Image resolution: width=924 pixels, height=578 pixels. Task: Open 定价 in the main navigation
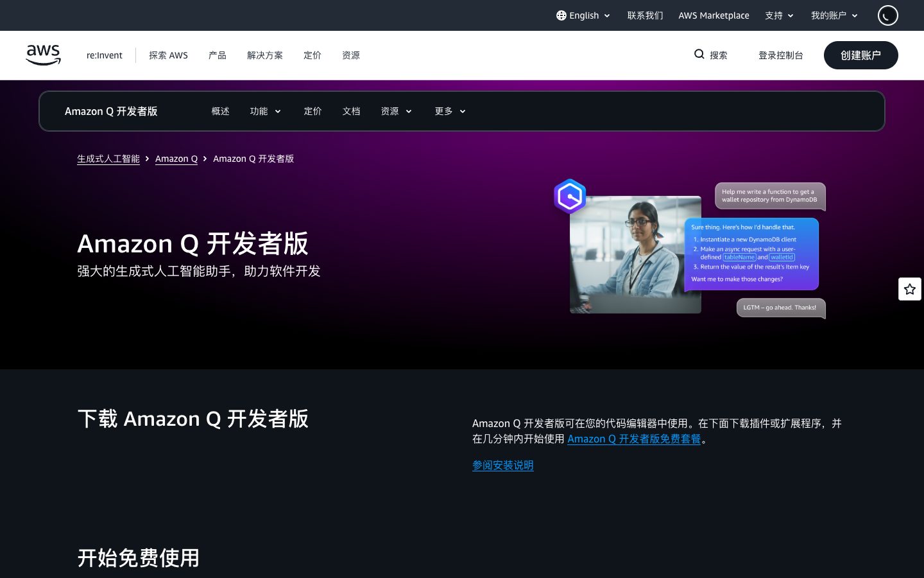click(312, 55)
